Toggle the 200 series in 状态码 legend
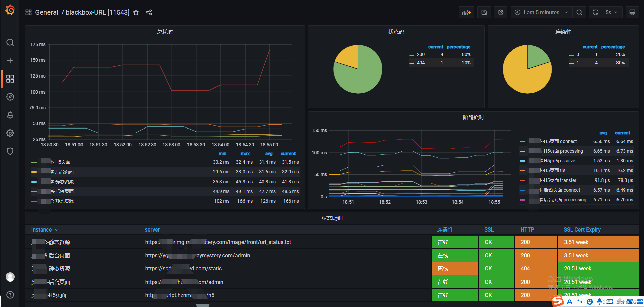Image resolution: width=644 pixels, height=307 pixels. click(x=421, y=54)
